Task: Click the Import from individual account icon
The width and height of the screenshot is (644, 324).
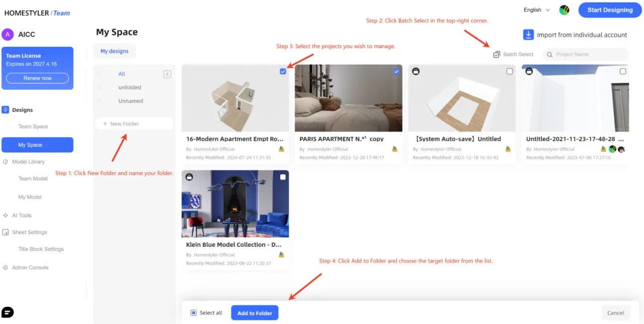Action: click(528, 35)
